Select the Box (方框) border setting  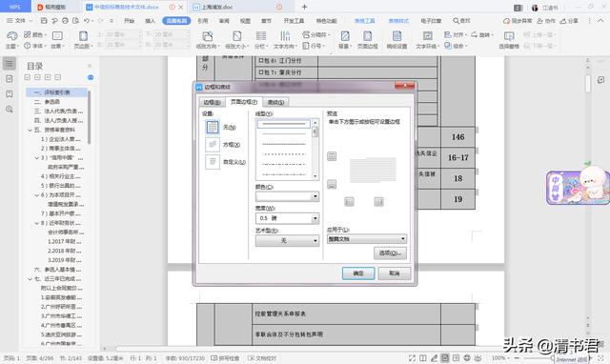213,144
